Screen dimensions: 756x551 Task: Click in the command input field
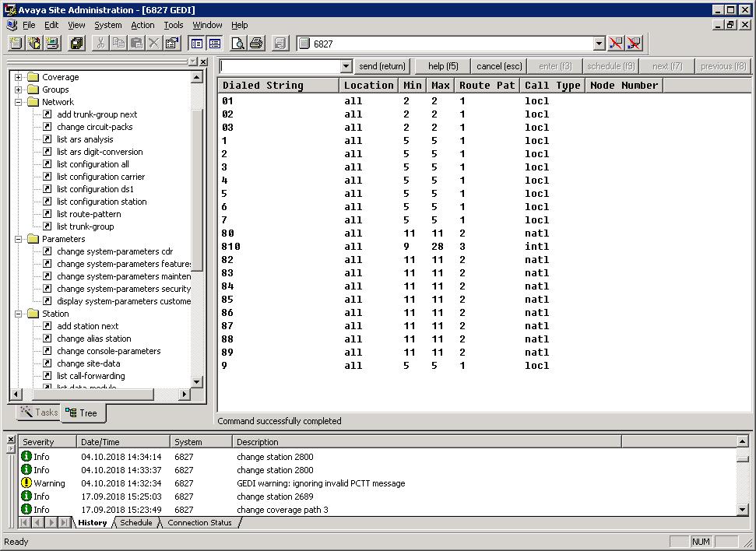(280, 66)
